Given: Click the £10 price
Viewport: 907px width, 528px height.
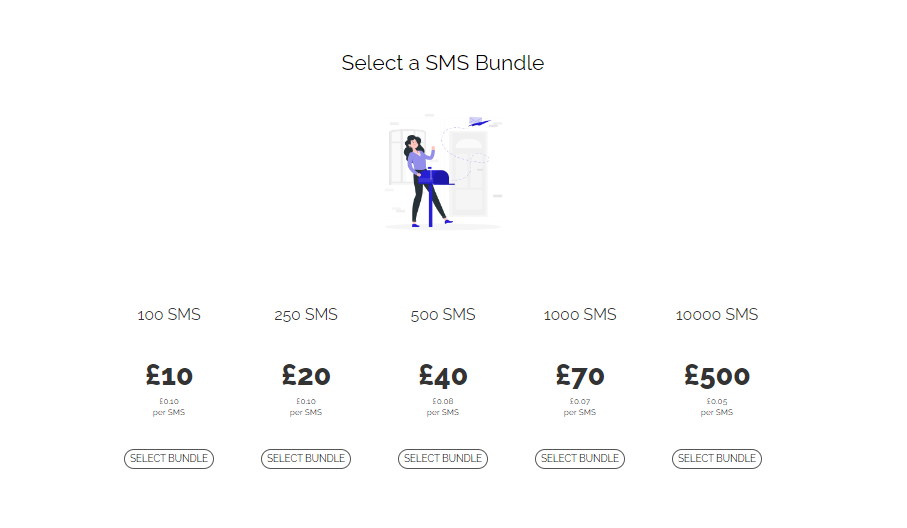Looking at the screenshot, I should [x=169, y=376].
